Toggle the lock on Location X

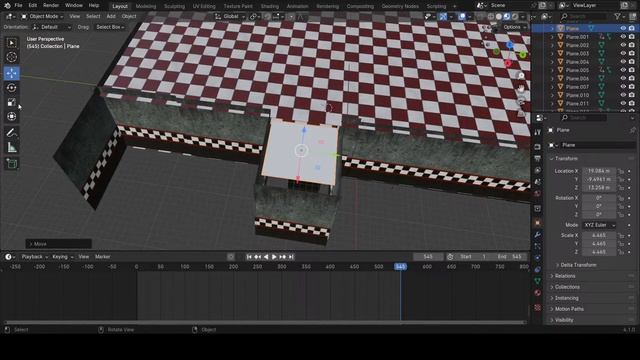[621, 171]
